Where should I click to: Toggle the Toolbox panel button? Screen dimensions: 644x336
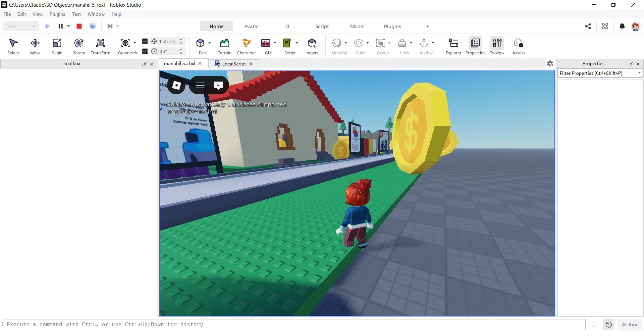click(497, 46)
